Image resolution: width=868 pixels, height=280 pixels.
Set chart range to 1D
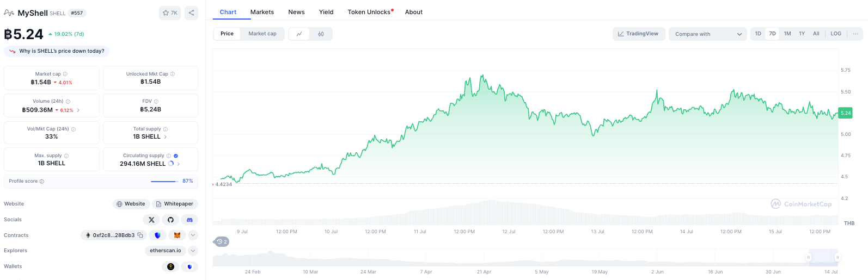pos(758,34)
